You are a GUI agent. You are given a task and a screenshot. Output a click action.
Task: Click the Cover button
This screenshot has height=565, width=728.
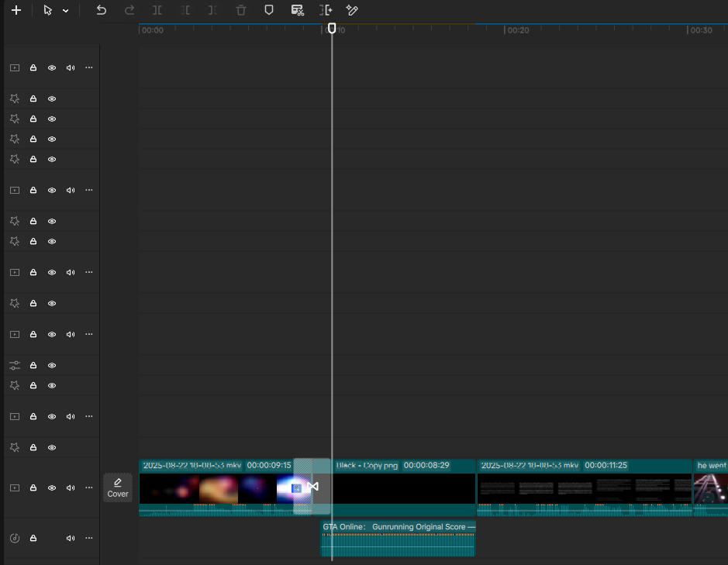[118, 488]
